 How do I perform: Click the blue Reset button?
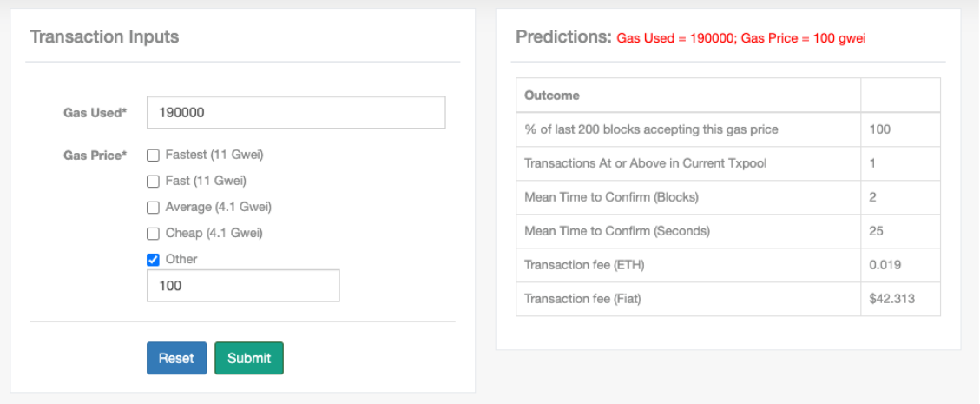coord(176,358)
